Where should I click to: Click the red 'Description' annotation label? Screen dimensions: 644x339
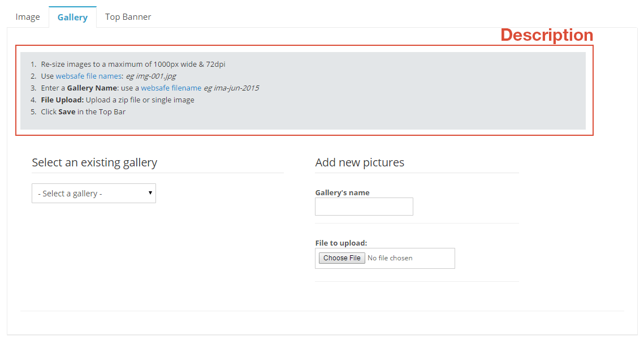point(547,35)
